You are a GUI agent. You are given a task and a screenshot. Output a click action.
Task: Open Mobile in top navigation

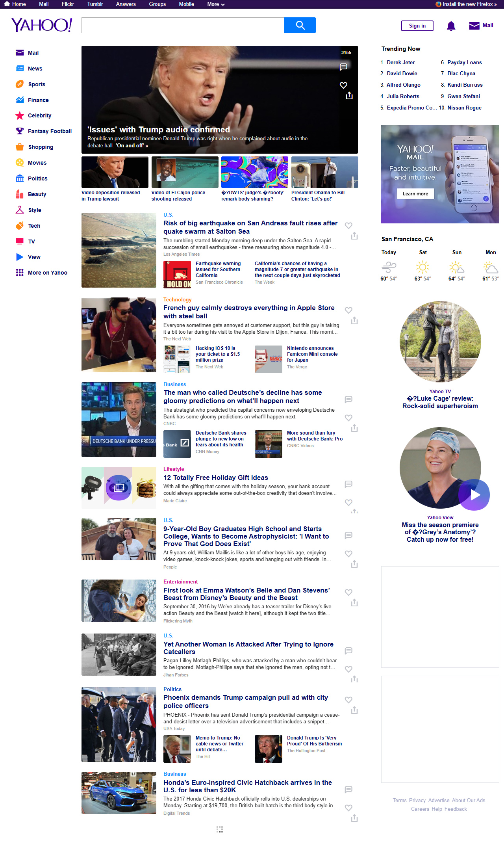click(186, 4)
